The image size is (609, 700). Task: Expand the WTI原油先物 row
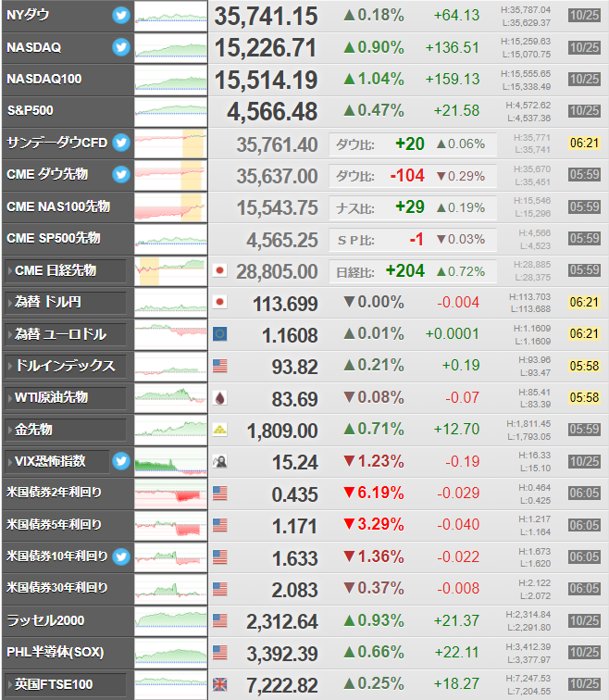click(65, 397)
